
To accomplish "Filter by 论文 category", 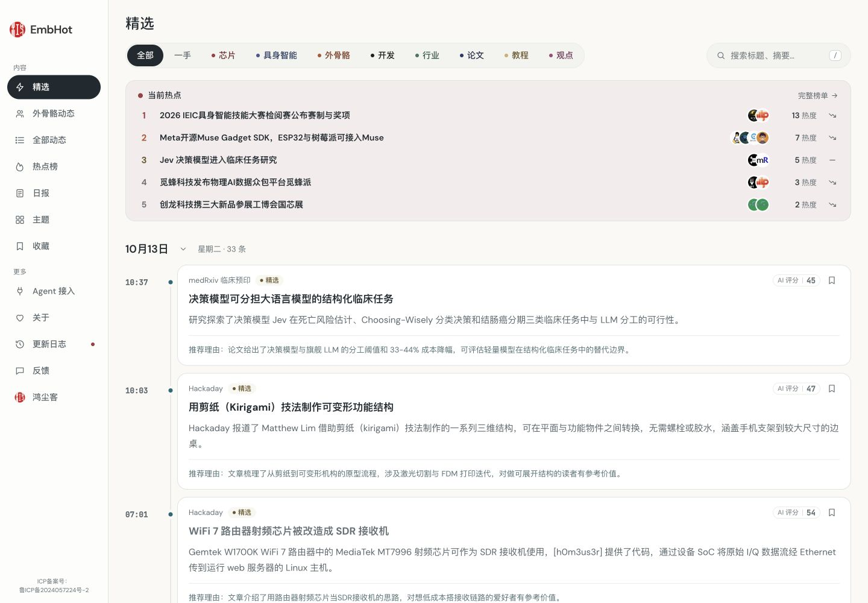I will click(x=472, y=55).
